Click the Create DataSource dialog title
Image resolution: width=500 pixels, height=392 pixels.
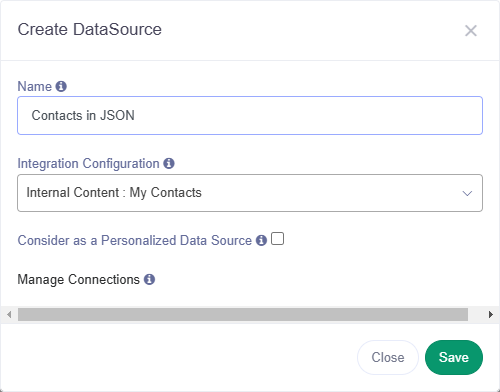(90, 29)
